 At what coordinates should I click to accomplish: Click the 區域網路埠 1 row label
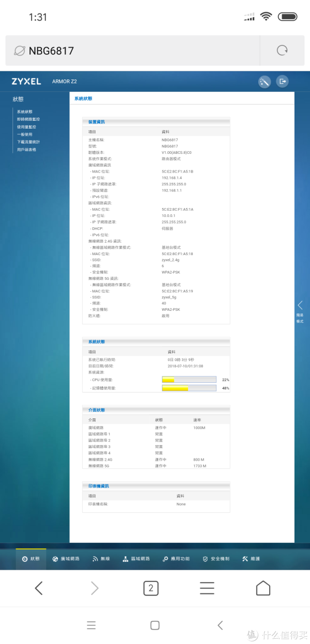click(x=99, y=434)
